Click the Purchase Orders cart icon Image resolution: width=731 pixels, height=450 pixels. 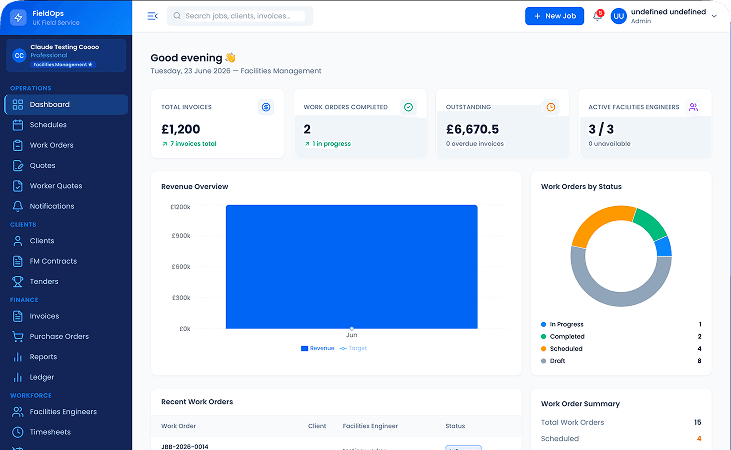pos(18,337)
